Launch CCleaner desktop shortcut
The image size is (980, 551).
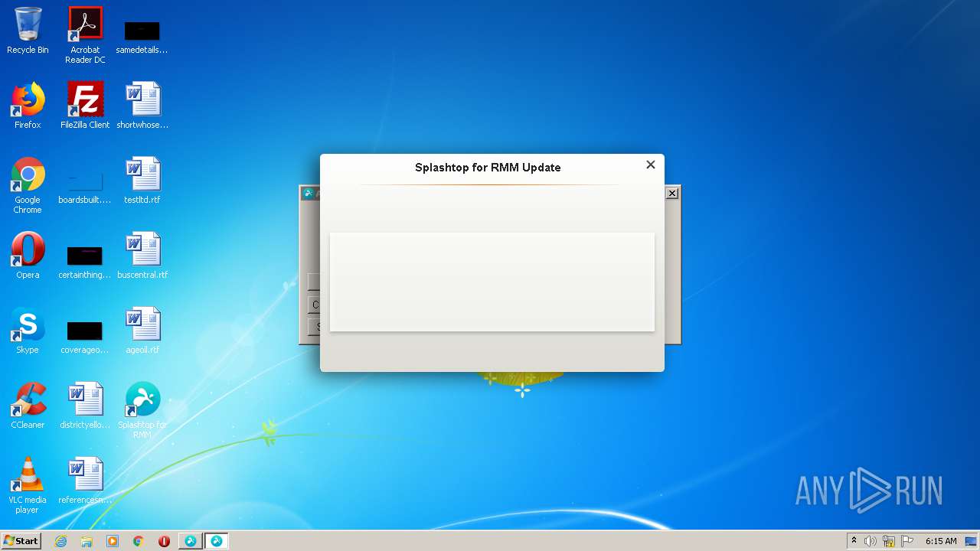(28, 406)
